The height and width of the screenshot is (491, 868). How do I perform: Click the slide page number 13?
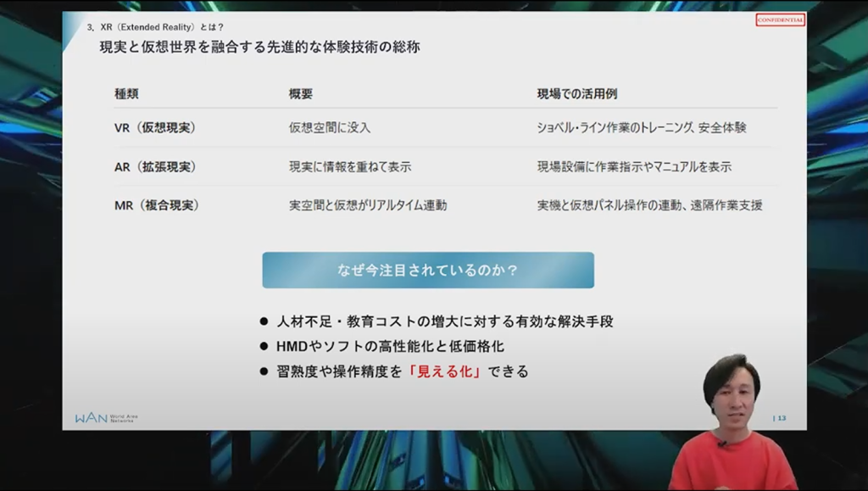(781, 418)
